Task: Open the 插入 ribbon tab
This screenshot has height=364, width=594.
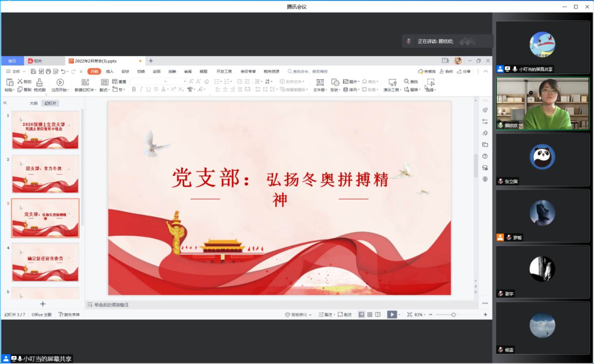Action: (110, 71)
